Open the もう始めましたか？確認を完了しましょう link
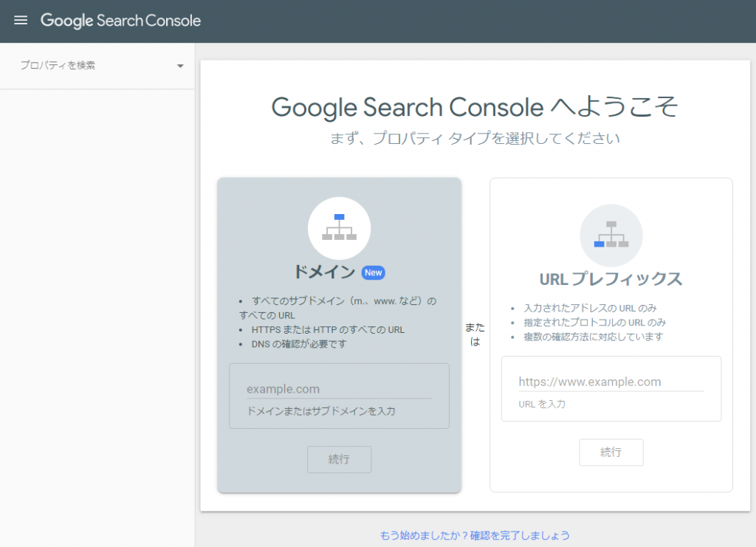This screenshot has width=756, height=547. coord(475,535)
